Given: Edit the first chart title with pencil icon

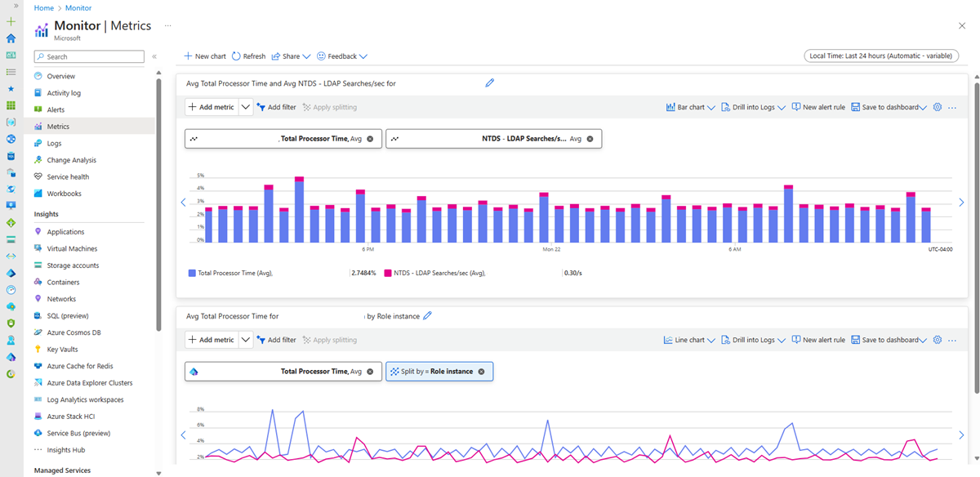Looking at the screenshot, I should pyautogui.click(x=490, y=82).
